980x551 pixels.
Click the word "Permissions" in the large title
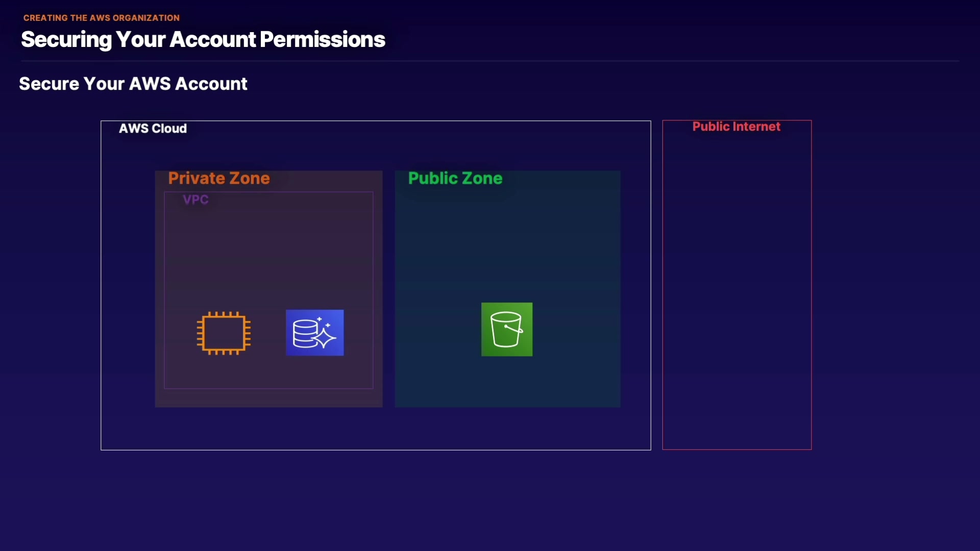(323, 40)
